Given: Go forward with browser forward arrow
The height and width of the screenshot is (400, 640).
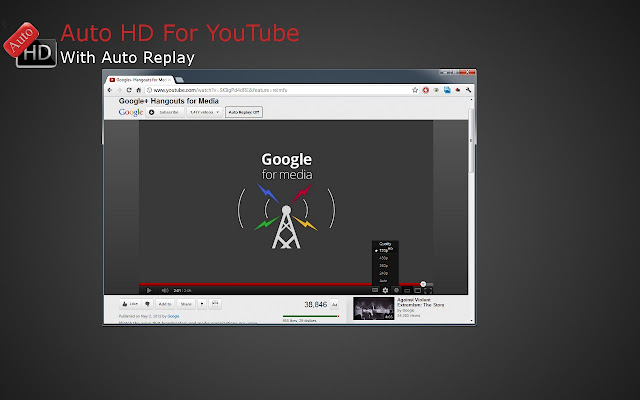Looking at the screenshot, I should click(x=119, y=90).
